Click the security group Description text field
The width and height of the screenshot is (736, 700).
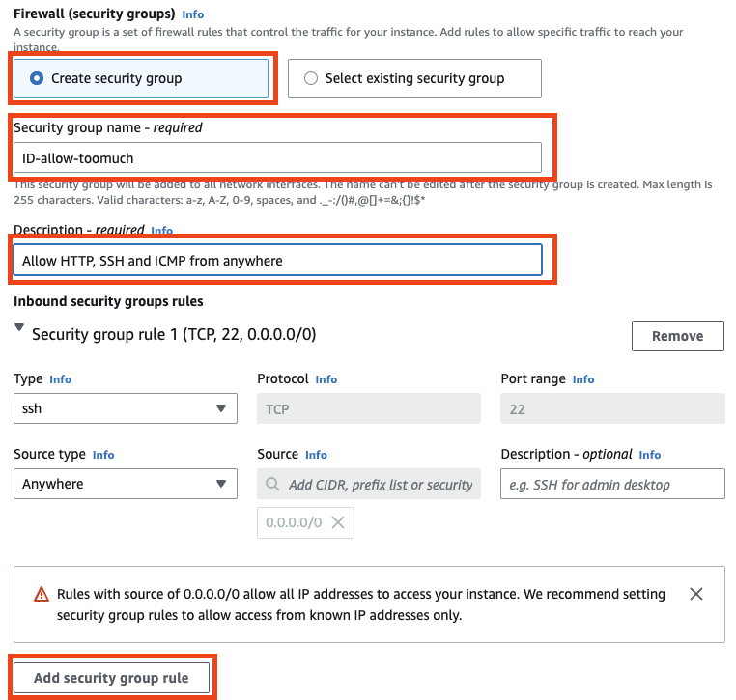coord(277,260)
